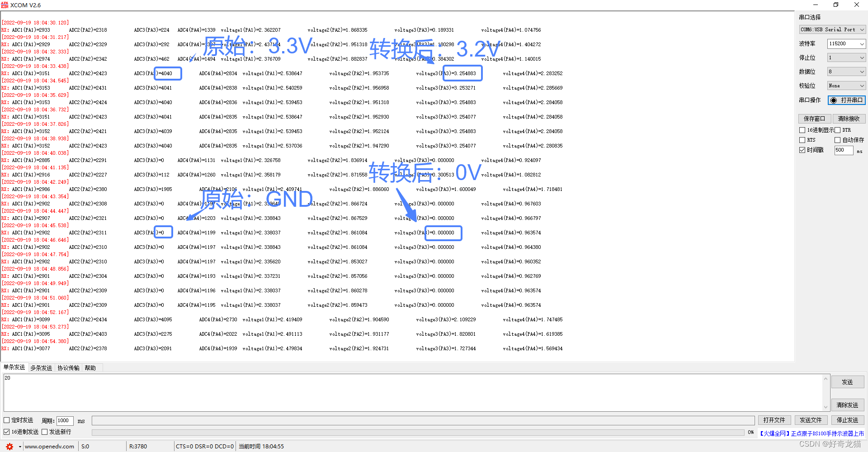Enable the 16进制显示 hex display checkbox
Screen dimensions: 868x452
[802, 130]
